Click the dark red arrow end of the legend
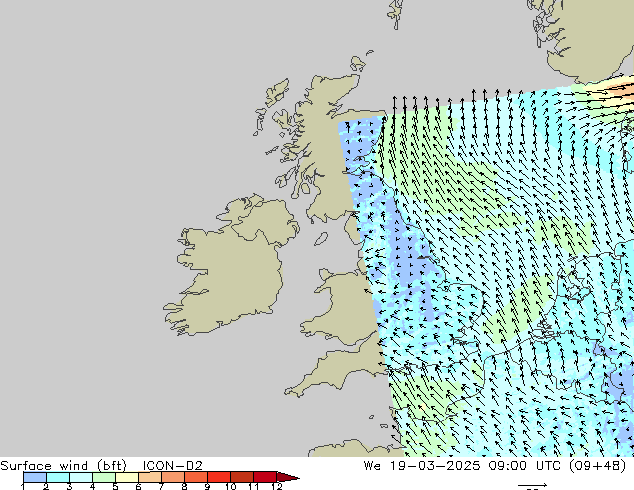 coord(288,477)
